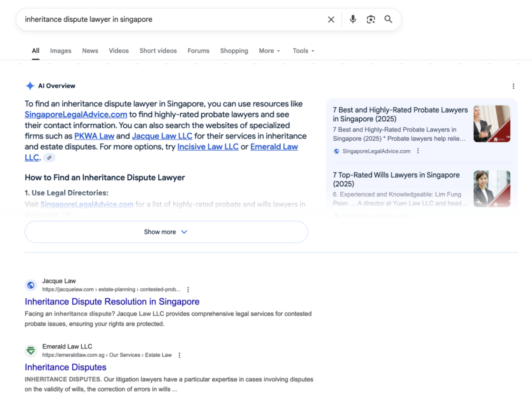
Task: Click the Jacque Law globe favicon
Action: [31, 285]
